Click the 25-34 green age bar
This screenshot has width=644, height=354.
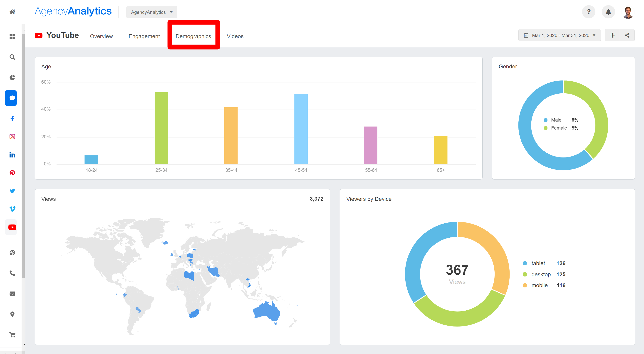[x=161, y=128]
